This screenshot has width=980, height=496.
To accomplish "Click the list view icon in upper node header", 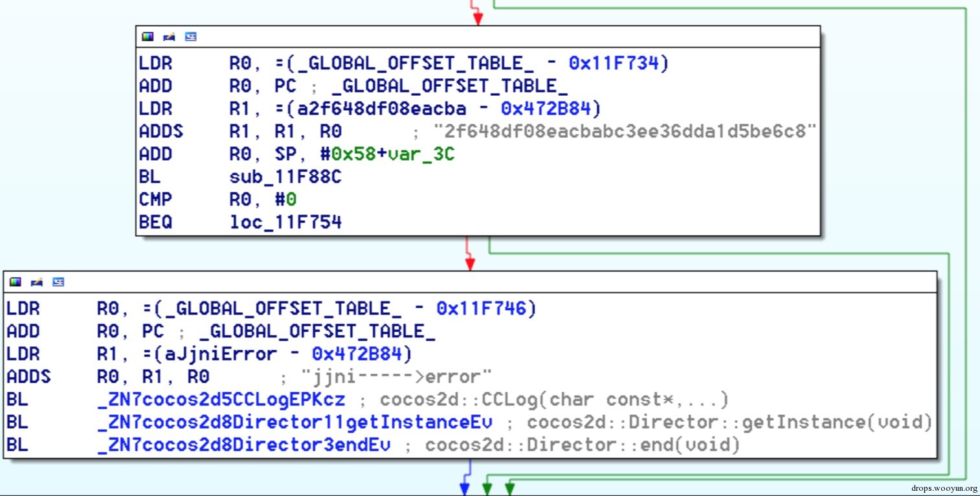I will point(191,37).
